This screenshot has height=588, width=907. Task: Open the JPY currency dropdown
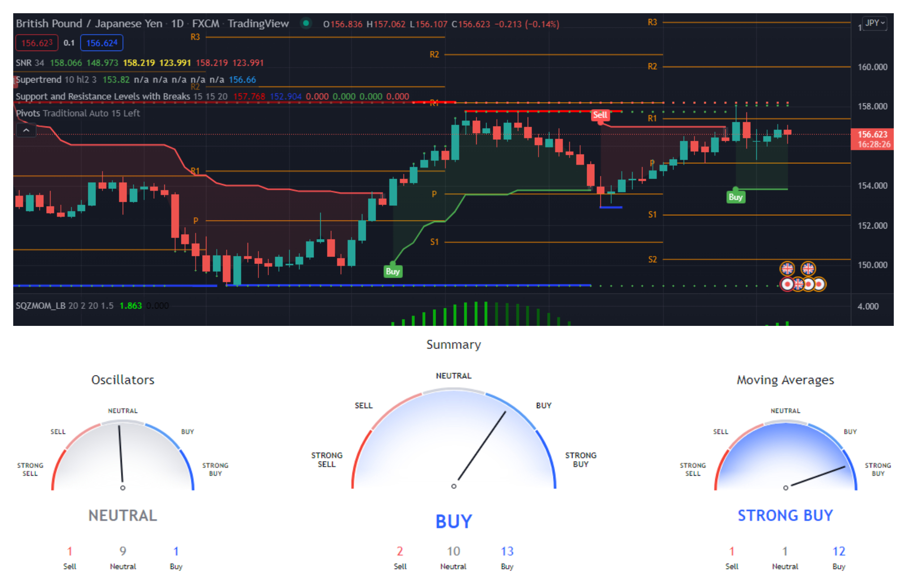pyautogui.click(x=875, y=23)
